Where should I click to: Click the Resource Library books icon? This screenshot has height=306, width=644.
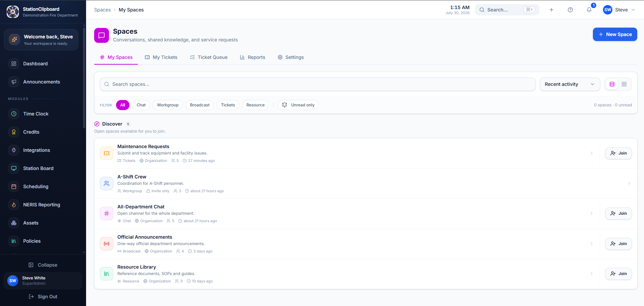[x=107, y=274]
